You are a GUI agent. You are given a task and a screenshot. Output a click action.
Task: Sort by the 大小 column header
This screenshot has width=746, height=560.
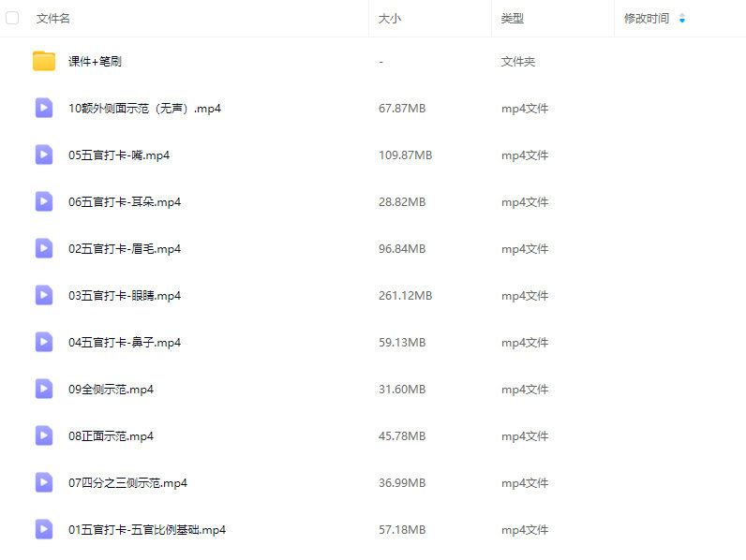coord(389,19)
